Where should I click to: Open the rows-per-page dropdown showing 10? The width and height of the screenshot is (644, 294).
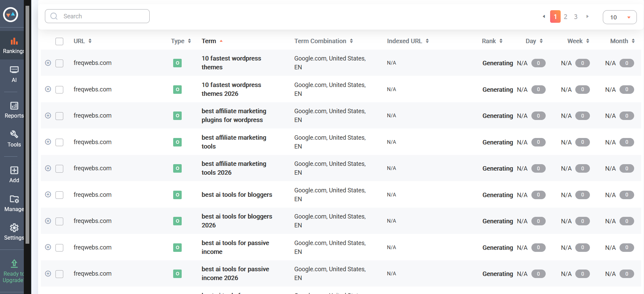620,17
